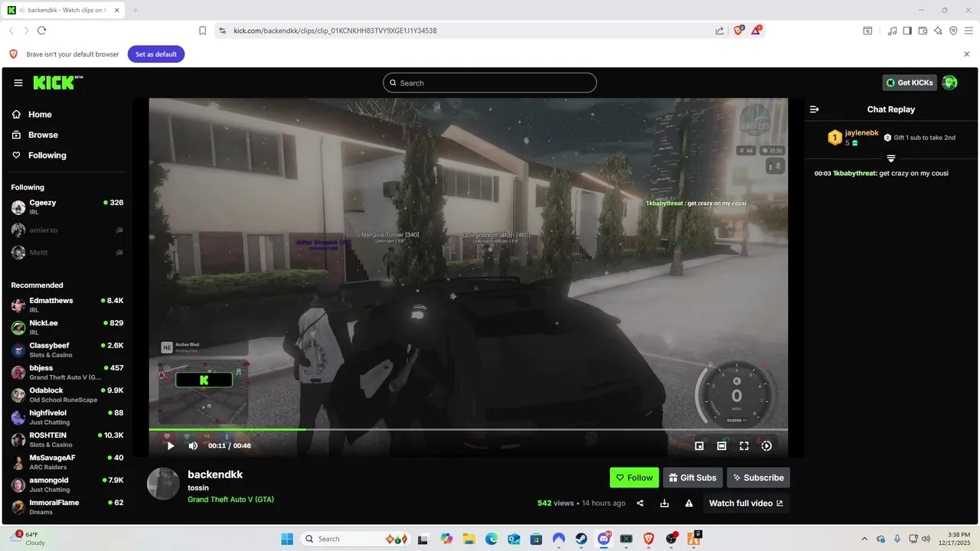Open Cgeezy's channel
The width and height of the screenshot is (980, 551).
[x=67, y=207]
